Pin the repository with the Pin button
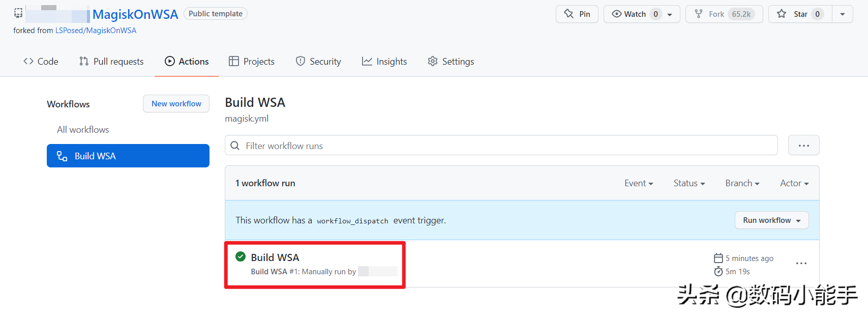 pyautogui.click(x=577, y=14)
